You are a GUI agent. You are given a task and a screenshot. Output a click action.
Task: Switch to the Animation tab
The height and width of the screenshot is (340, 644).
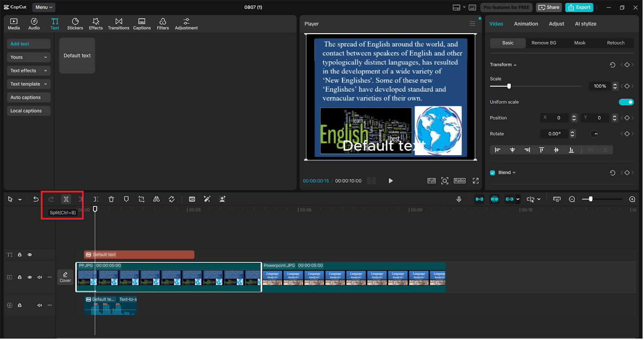tap(526, 24)
